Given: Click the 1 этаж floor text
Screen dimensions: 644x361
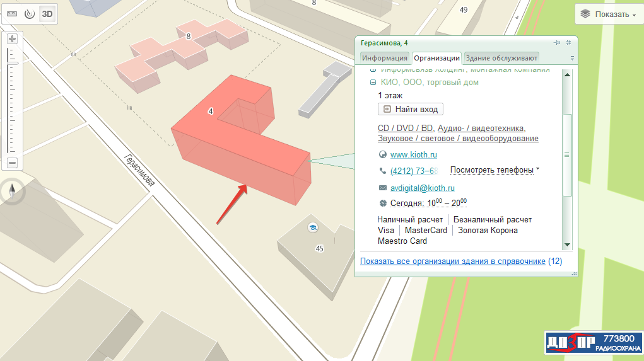Looking at the screenshot, I should pos(390,96).
